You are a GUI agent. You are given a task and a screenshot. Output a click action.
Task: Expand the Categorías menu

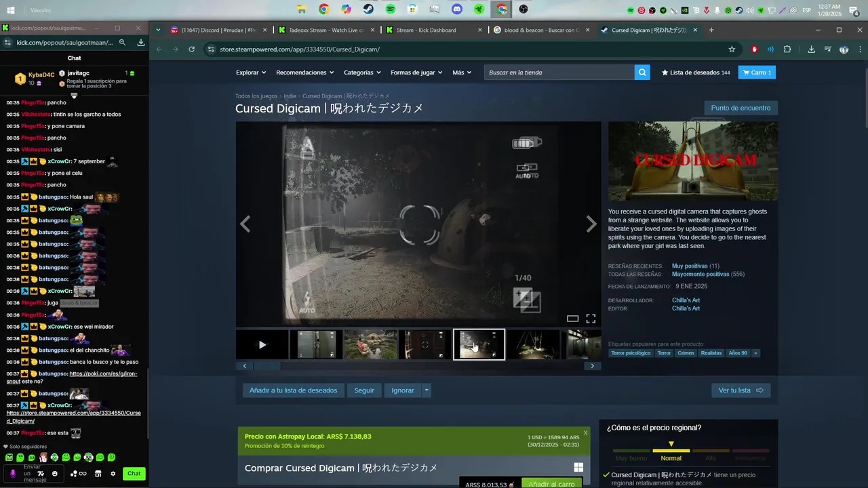(362, 73)
